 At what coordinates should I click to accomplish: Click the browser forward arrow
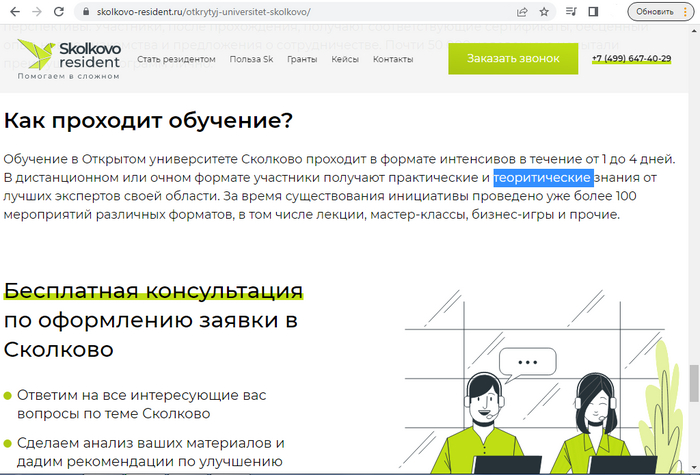pyautogui.click(x=37, y=12)
